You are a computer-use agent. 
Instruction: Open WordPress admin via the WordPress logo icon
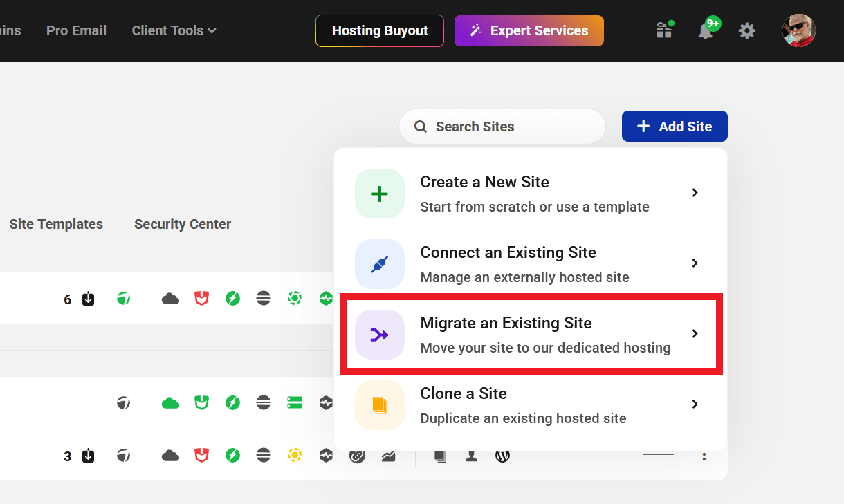502,456
